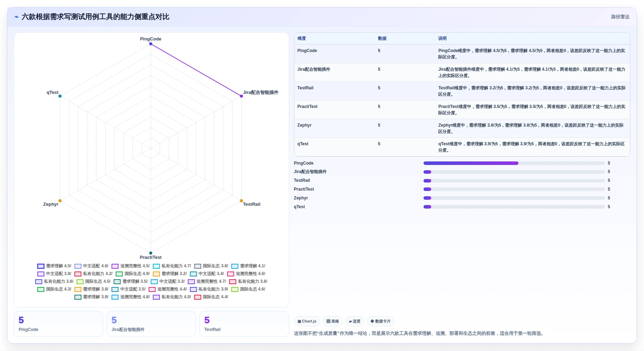
Task: Click the Zephyr progress bar
Action: (514, 198)
